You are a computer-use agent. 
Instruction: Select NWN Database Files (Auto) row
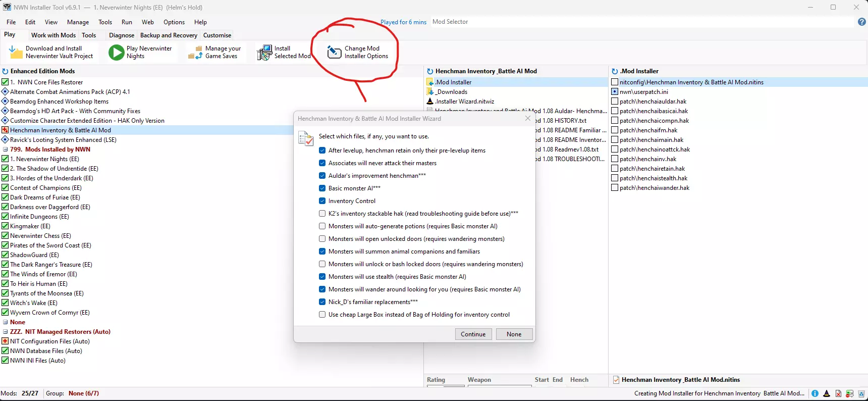46,351
